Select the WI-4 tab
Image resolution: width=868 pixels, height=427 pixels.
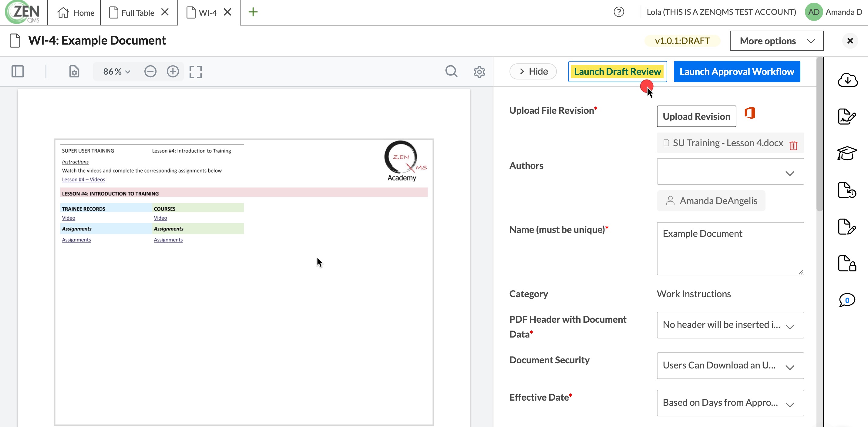point(201,12)
